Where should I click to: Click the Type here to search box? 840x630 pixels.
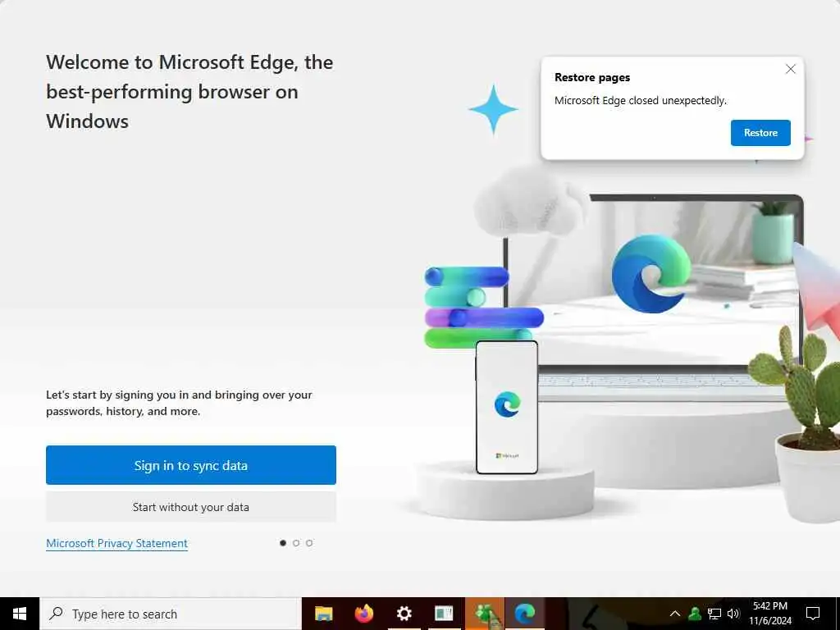coord(171,614)
